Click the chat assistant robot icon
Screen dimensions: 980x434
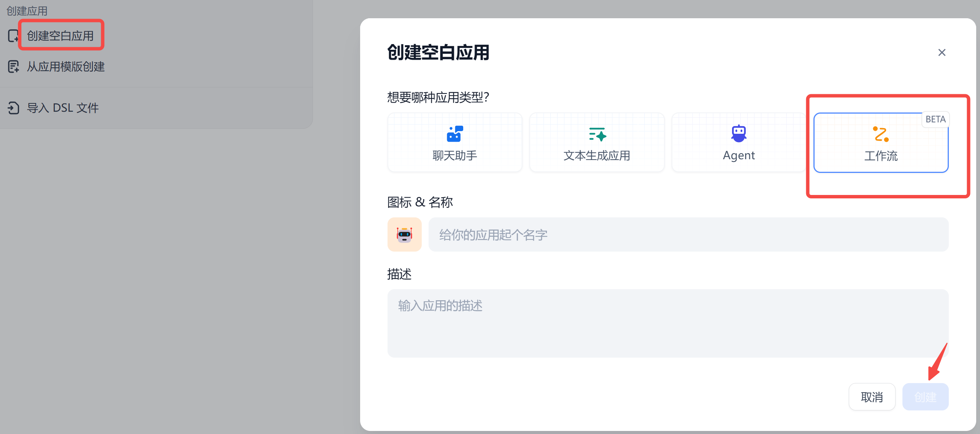click(454, 134)
